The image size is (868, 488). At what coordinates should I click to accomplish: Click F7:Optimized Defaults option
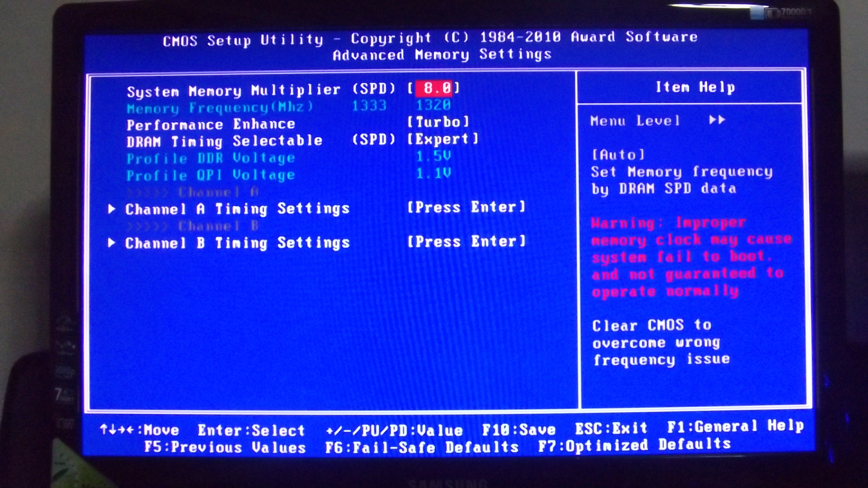[634, 446]
